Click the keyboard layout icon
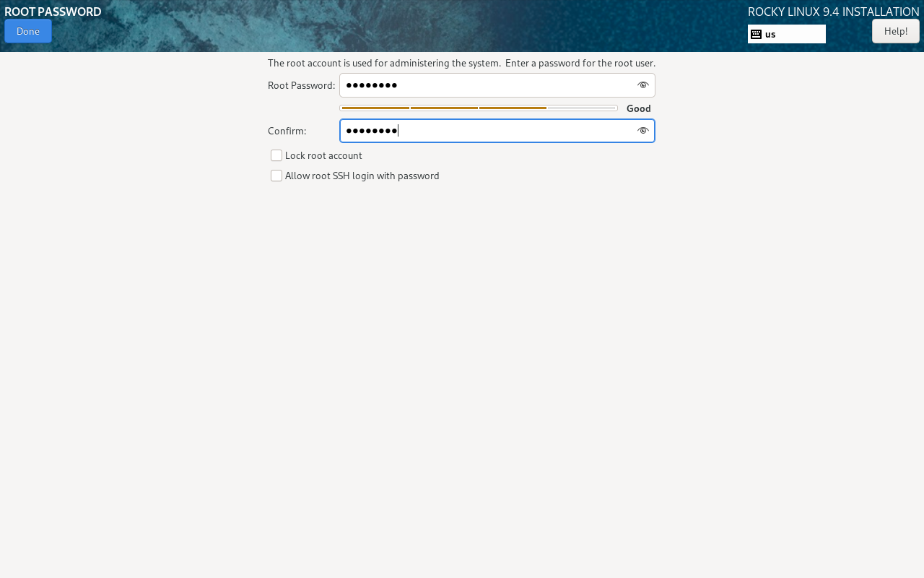924x578 pixels. click(756, 34)
